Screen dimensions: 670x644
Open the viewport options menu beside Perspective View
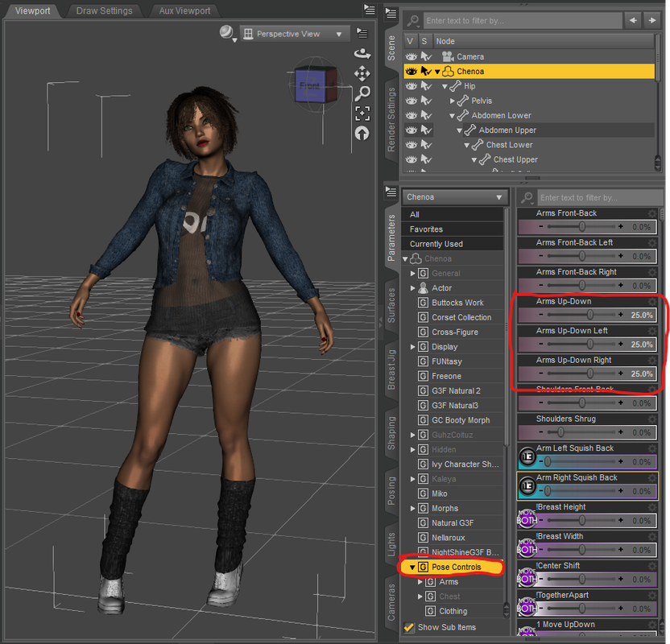click(x=362, y=33)
